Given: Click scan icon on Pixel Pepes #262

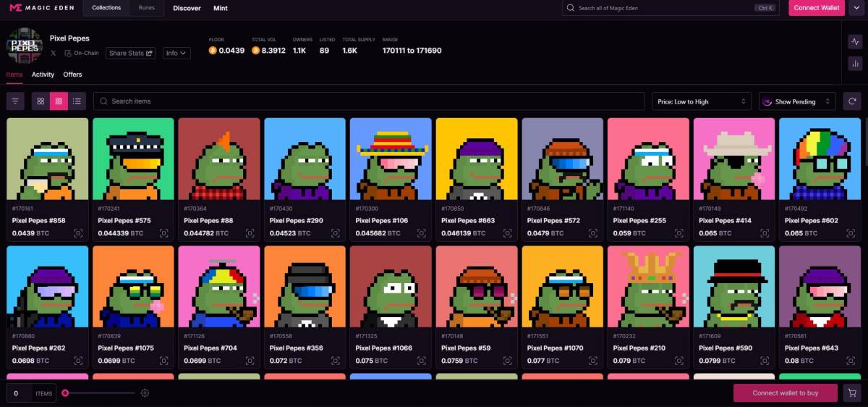Looking at the screenshot, I should tap(78, 361).
